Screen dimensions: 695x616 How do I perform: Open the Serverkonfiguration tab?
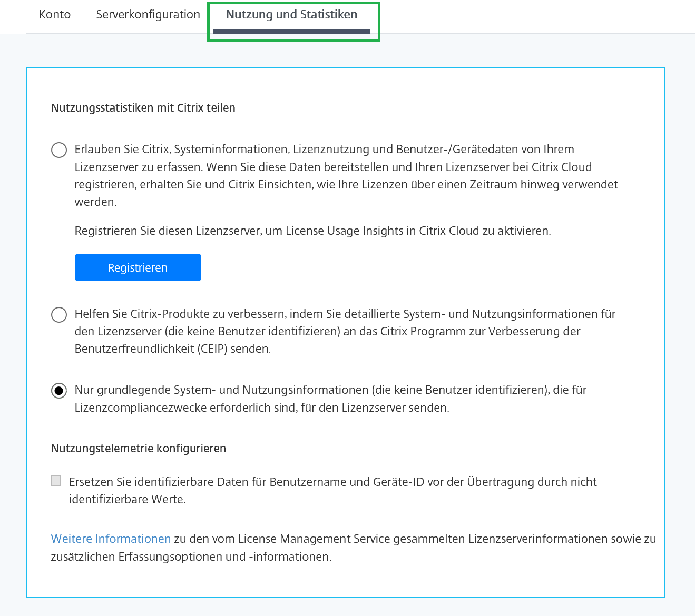coord(148,15)
